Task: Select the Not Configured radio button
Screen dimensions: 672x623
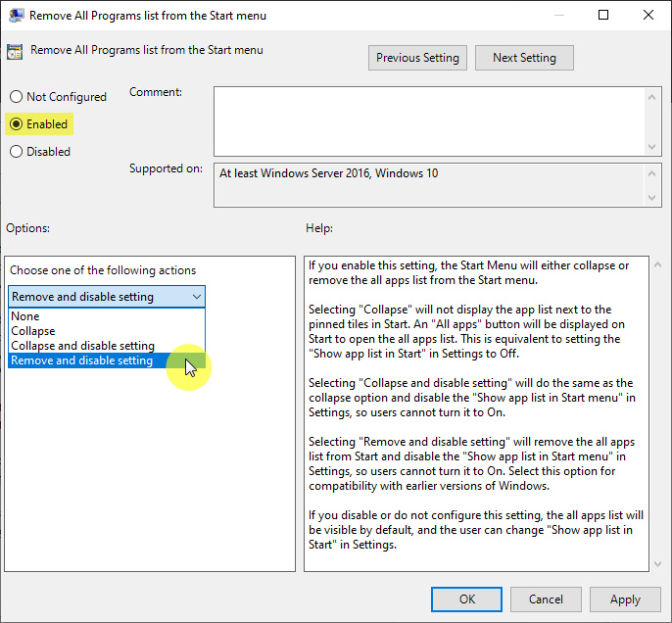Action: (x=16, y=97)
